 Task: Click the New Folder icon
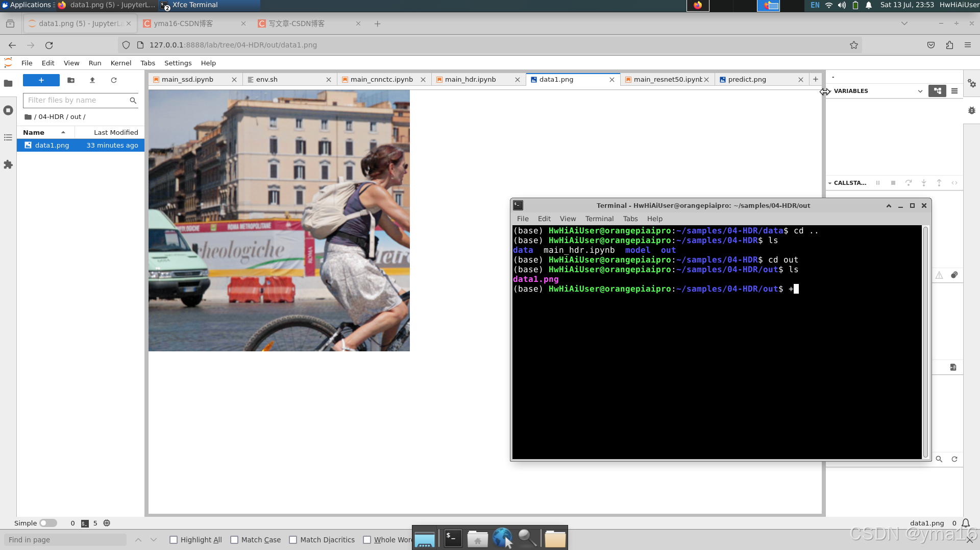pyautogui.click(x=71, y=80)
